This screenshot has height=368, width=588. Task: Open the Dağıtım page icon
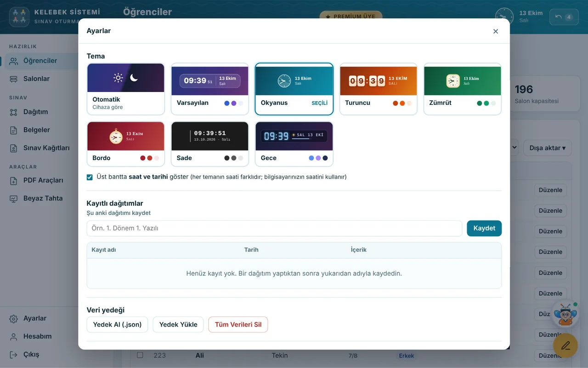(x=14, y=112)
